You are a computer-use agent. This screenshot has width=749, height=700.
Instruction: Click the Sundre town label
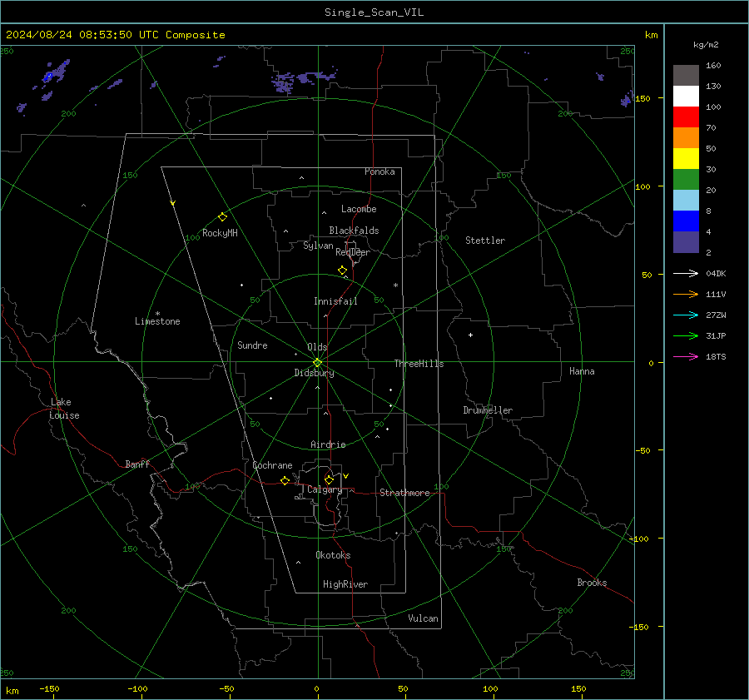252,345
